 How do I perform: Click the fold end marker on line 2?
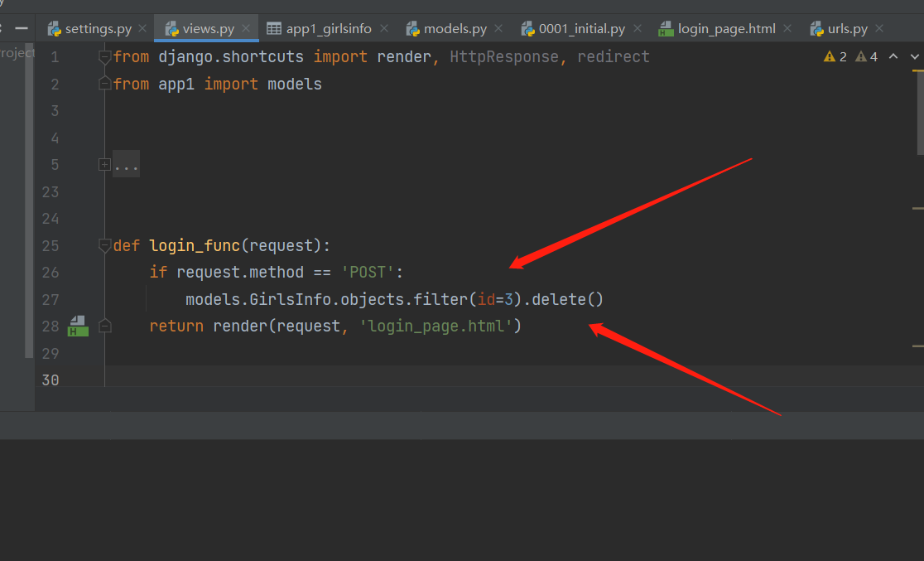[105, 84]
